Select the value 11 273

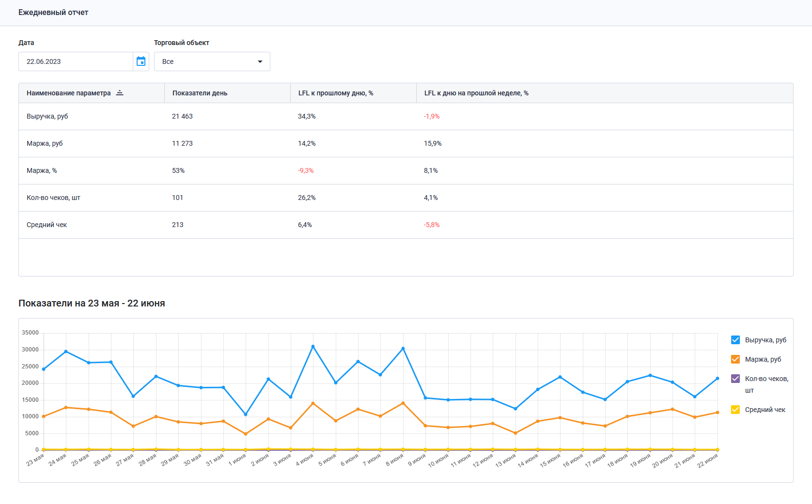pos(182,143)
